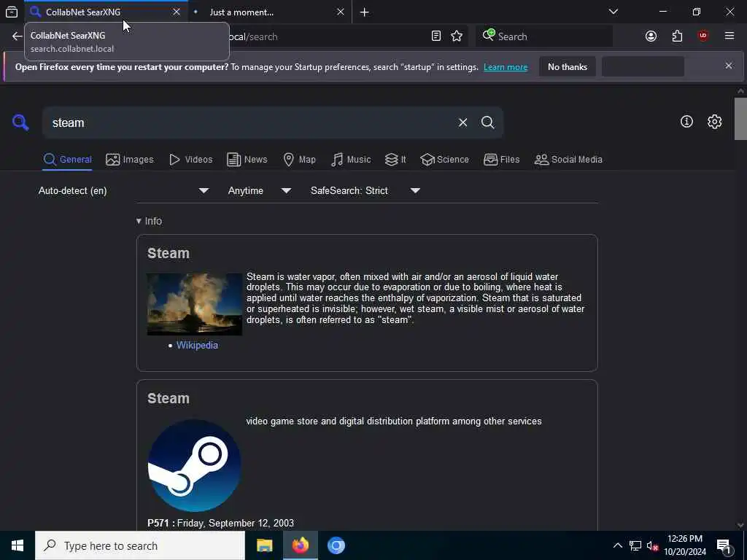Click the Steam video game store heading
Viewport: 747px width, 560px height.
[169, 398]
